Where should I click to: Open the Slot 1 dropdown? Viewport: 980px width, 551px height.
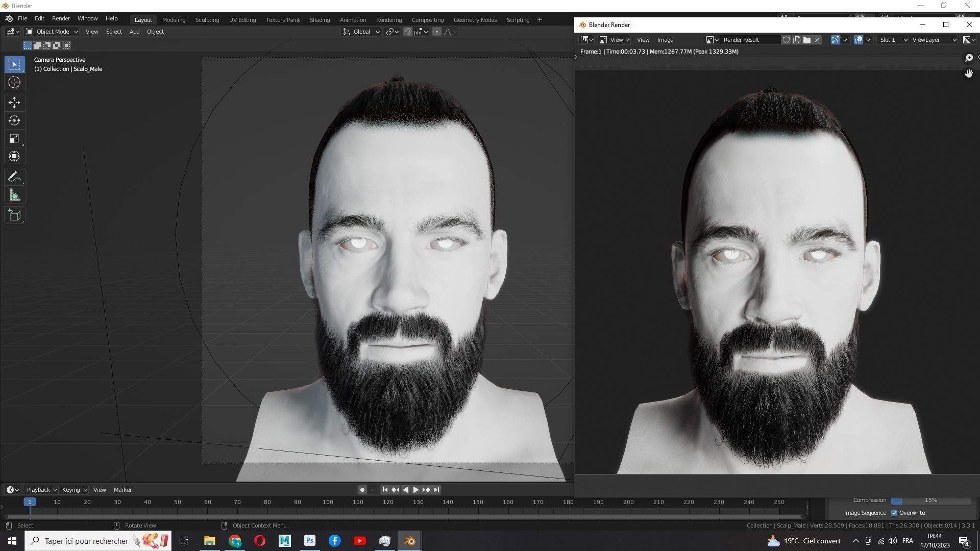893,40
